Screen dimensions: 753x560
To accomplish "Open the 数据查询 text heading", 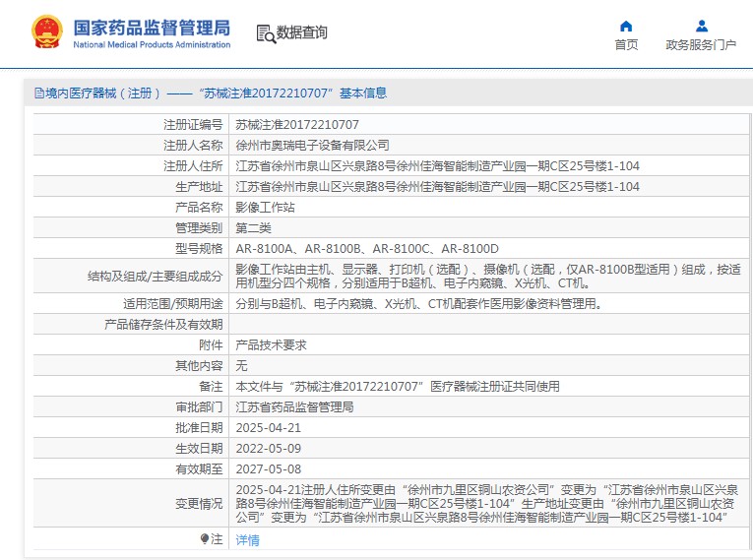I will [x=302, y=32].
